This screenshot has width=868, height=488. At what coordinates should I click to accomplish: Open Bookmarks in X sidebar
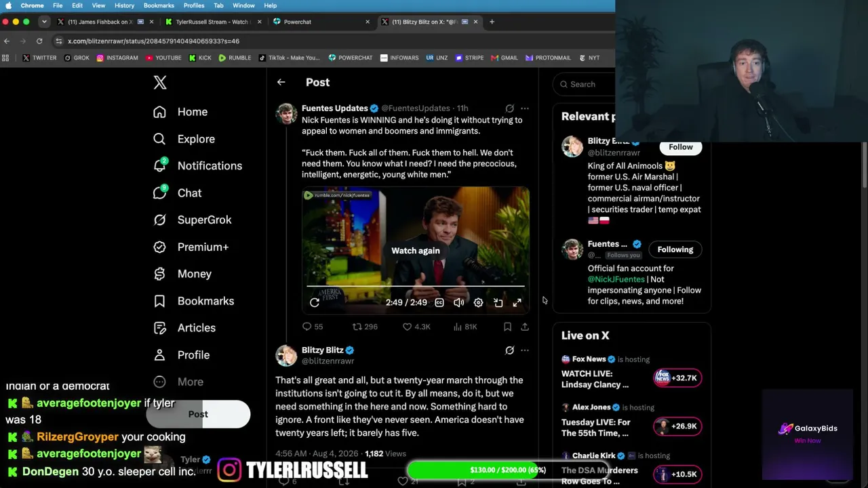pos(193,301)
